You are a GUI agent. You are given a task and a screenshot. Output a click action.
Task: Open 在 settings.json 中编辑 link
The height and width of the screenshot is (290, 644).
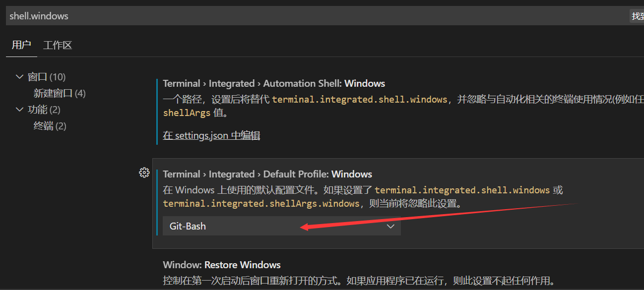click(x=211, y=135)
